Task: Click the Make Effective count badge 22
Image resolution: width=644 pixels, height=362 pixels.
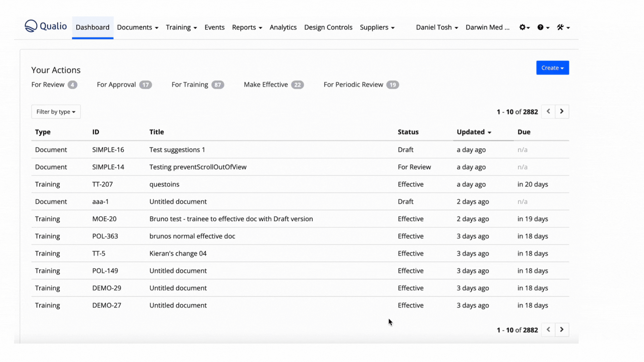Action: (298, 85)
